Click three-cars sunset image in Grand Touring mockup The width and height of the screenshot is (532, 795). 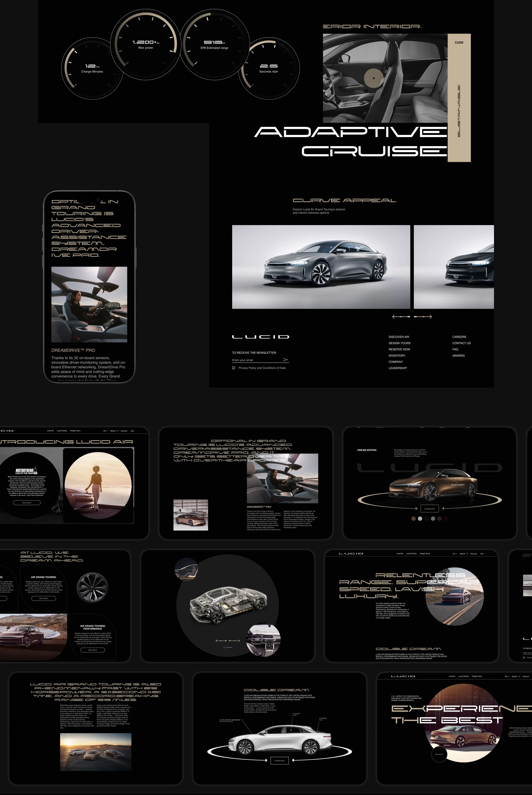(x=96, y=752)
